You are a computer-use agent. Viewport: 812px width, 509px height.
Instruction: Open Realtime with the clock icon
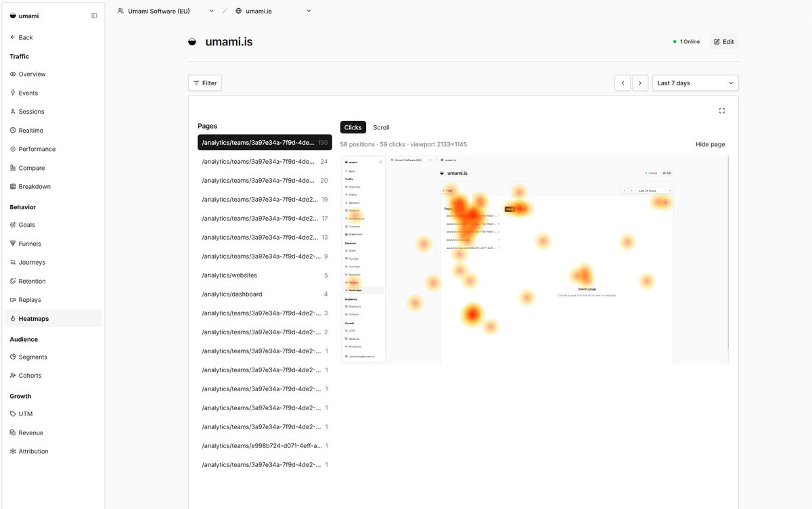point(27,130)
